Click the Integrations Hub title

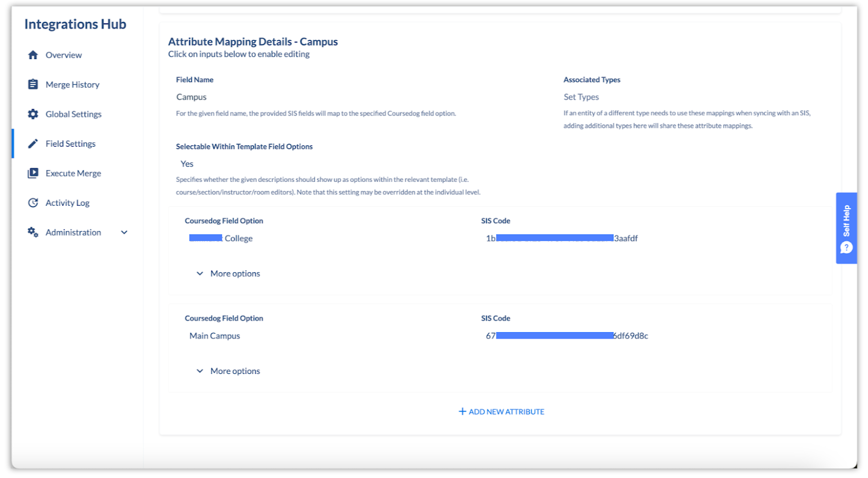coord(75,24)
